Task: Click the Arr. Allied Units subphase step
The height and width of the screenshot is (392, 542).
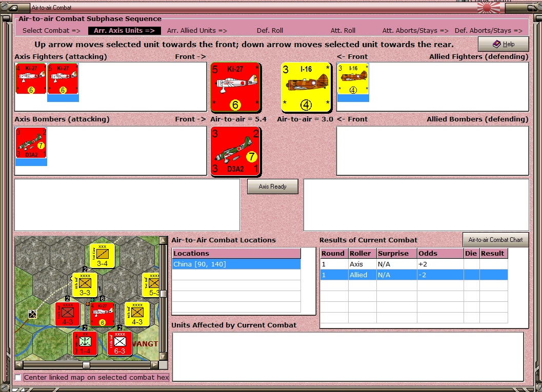Action: coord(197,30)
